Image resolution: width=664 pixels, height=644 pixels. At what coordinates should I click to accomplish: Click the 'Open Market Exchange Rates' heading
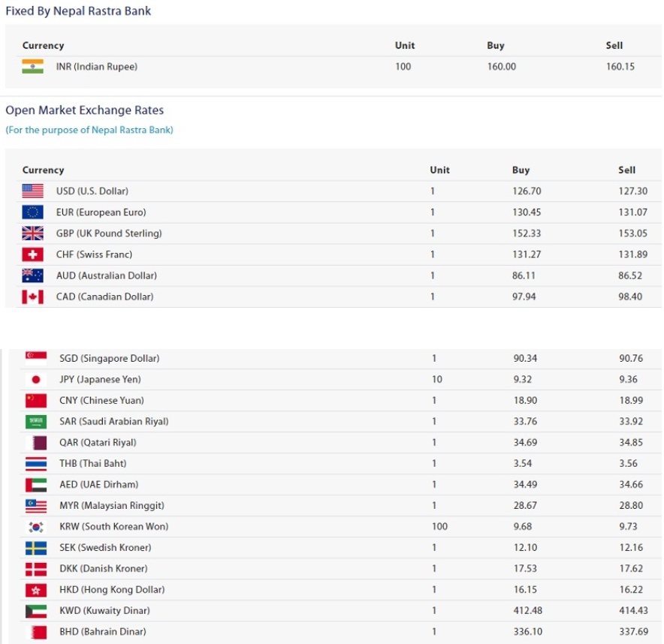pos(85,110)
